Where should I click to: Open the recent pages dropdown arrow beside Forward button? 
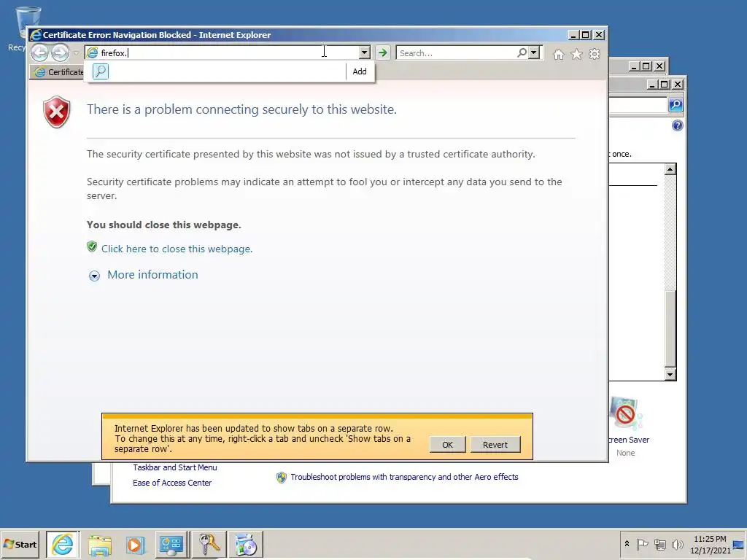pos(75,52)
